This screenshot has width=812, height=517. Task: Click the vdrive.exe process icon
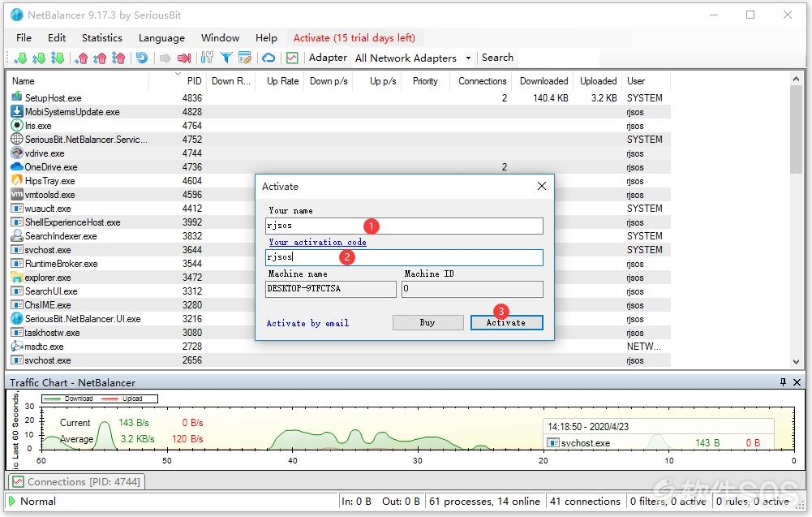16,153
